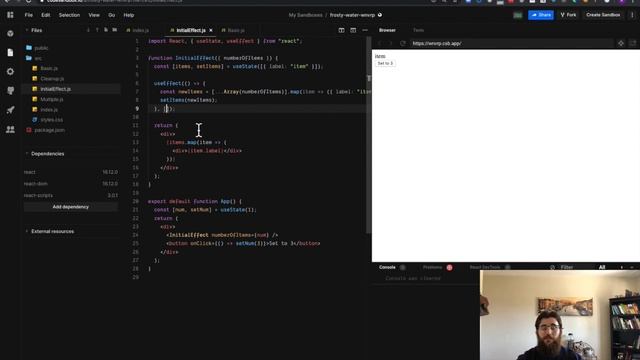This screenshot has height=360, width=640.
Task: Open the React DevTools tab
Action: tap(485, 267)
